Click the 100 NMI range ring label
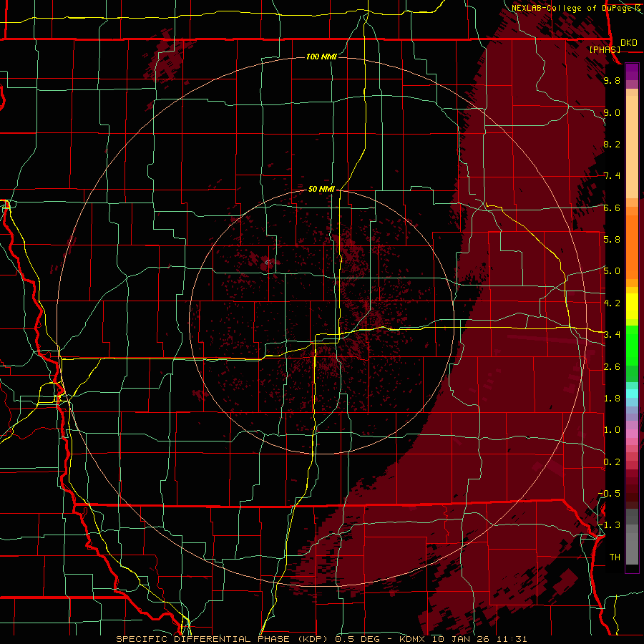This screenshot has width=644, height=644. pos(321,57)
